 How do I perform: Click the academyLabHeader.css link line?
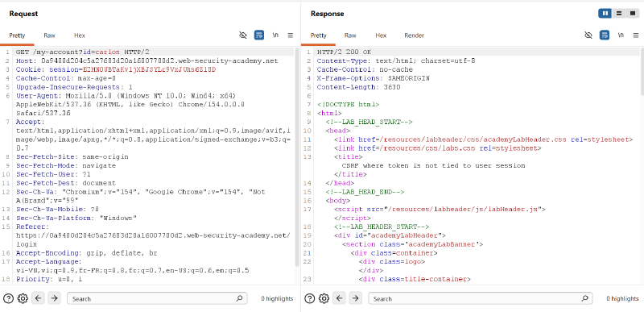point(484,139)
